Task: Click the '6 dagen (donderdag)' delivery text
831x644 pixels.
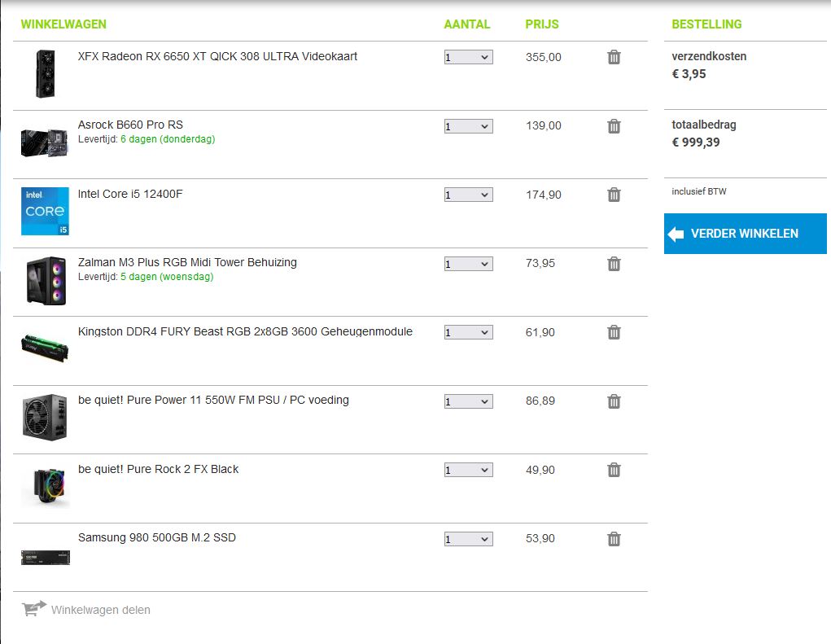Action: (168, 139)
